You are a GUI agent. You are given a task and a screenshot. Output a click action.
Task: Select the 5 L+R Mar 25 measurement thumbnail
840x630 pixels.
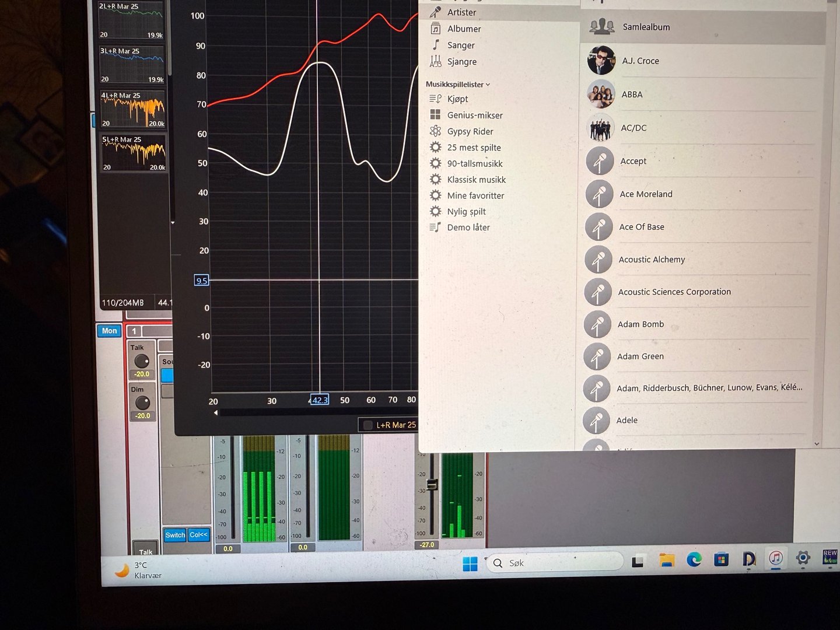[134, 153]
